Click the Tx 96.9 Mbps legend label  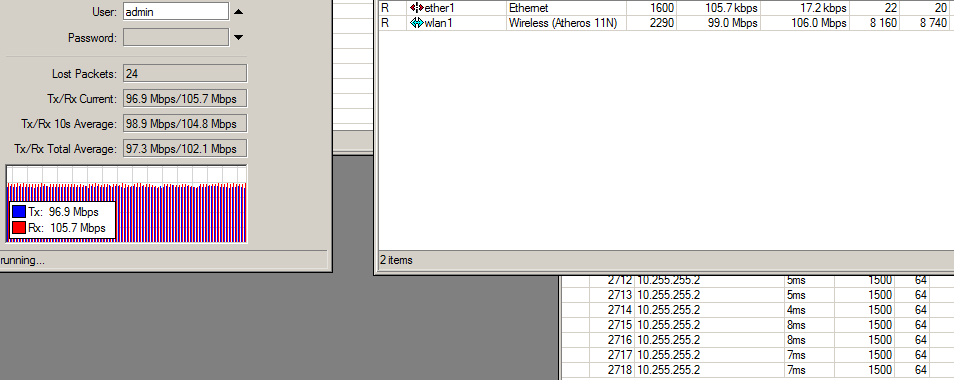(x=63, y=212)
